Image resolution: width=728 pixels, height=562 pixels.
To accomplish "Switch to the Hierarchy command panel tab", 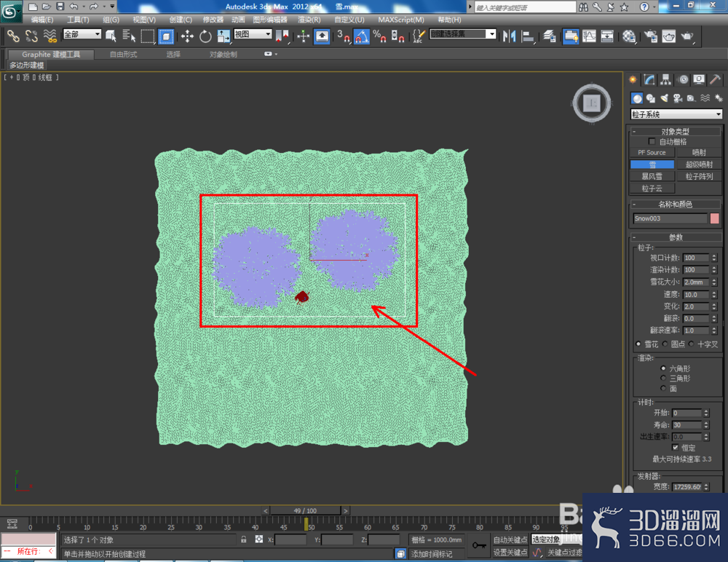I will (666, 80).
